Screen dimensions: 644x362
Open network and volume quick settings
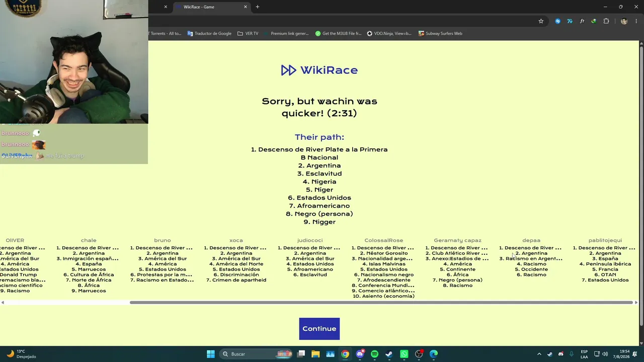click(601, 354)
